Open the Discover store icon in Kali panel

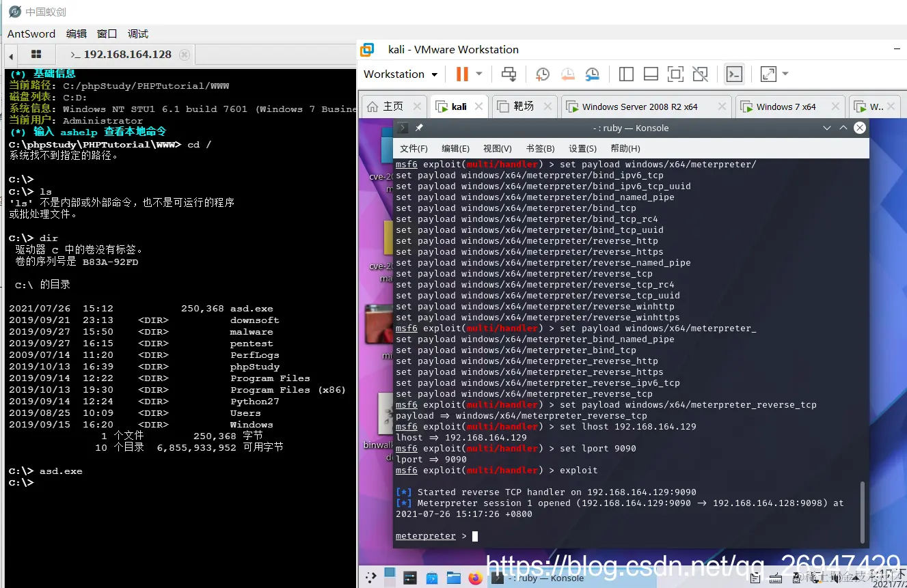[x=432, y=578]
